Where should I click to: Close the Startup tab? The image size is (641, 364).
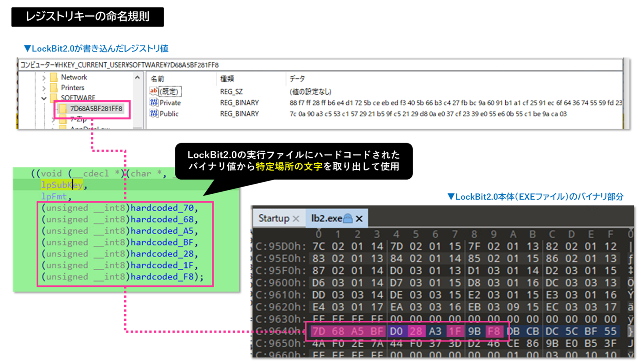[296, 219]
